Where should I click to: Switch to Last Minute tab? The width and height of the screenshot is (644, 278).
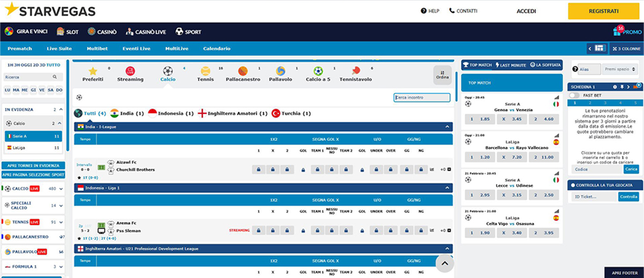tap(510, 64)
